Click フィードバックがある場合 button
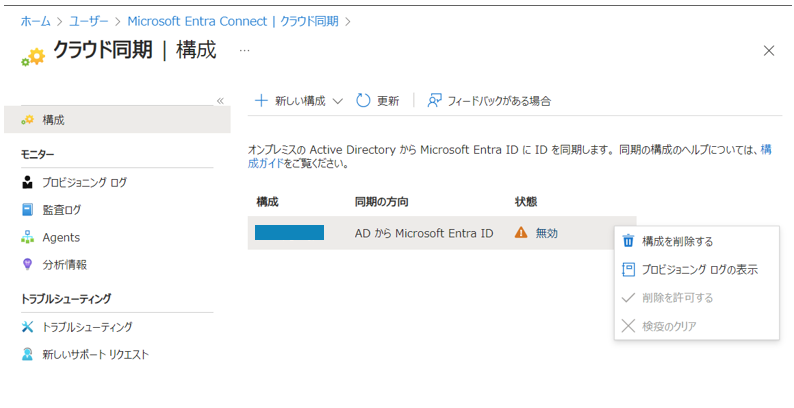 click(489, 100)
